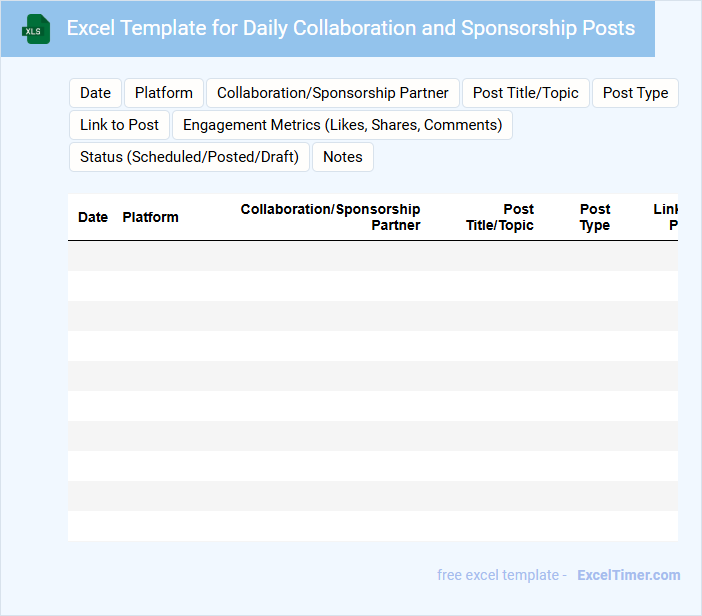
Task: Click the Status (Scheduled/Posted/Draft) tag
Action: pyautogui.click(x=189, y=157)
